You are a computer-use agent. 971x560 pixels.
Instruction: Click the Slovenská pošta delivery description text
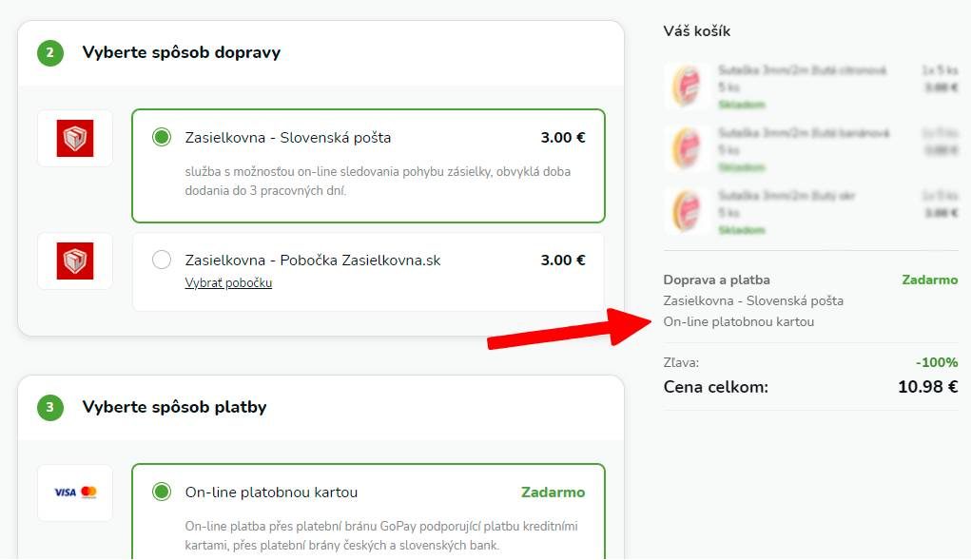[378, 182]
